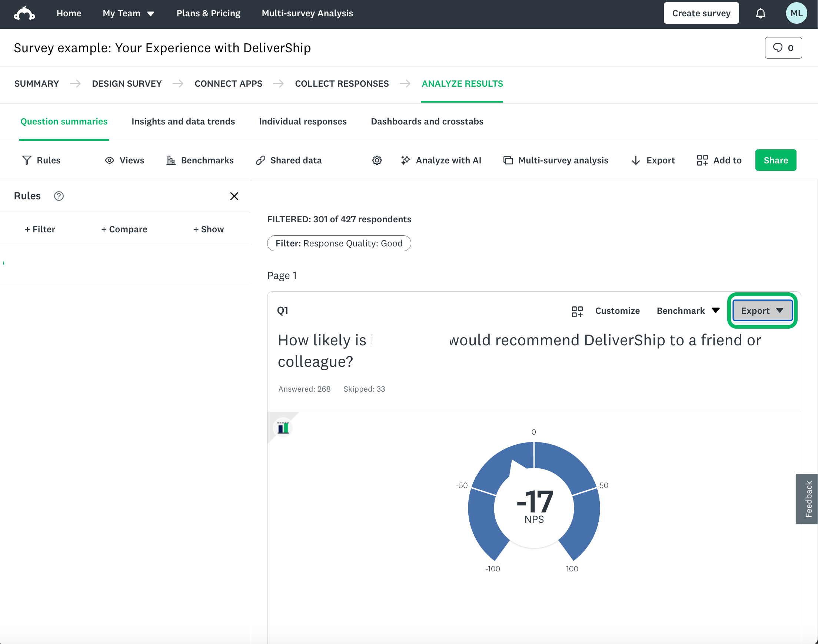Add a new + Filter rule

[x=40, y=229]
